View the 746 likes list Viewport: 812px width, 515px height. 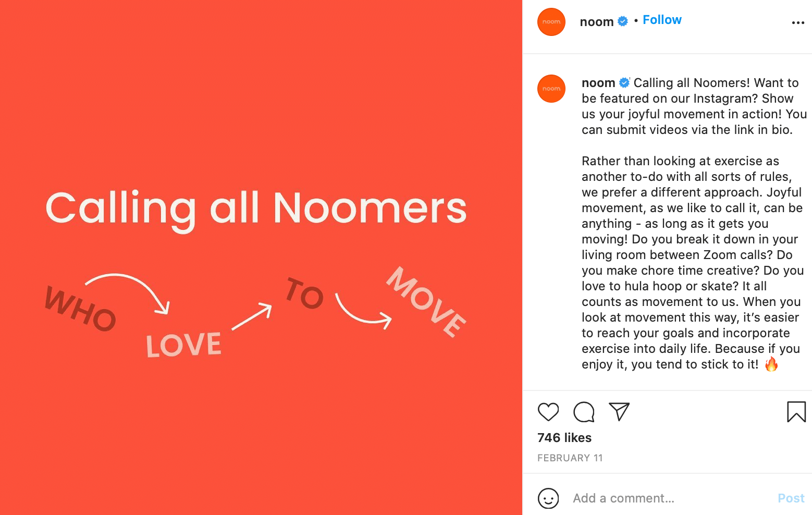[x=564, y=438]
